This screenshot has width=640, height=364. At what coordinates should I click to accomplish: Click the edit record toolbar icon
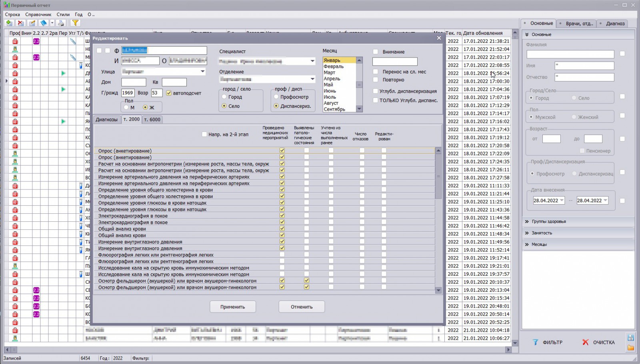tap(32, 23)
